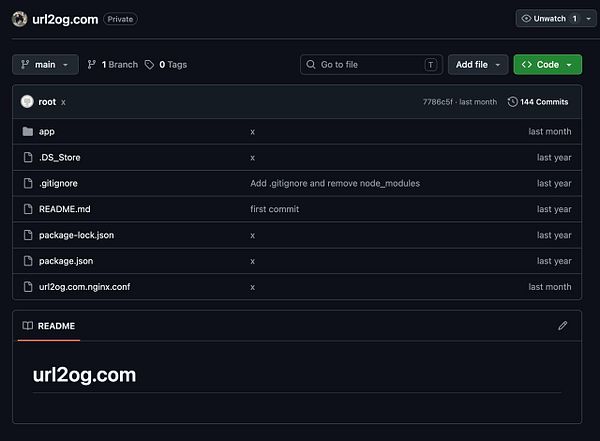Select the README tab

click(x=49, y=326)
